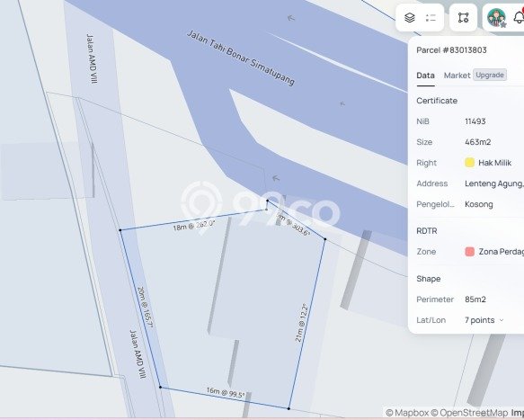Screen dimensions: 524x420
Task: Click the Jalan Tahi Bonar Simatupang label
Action: tap(241, 58)
